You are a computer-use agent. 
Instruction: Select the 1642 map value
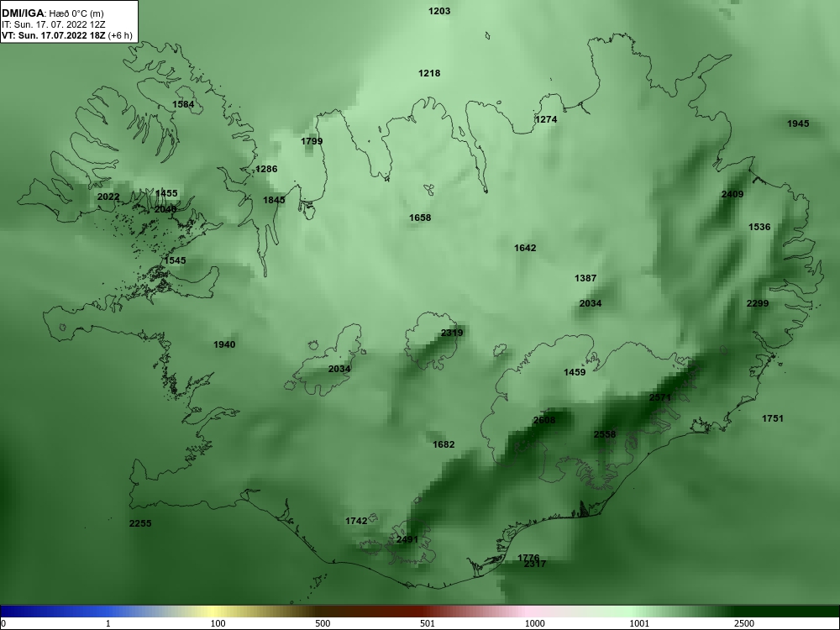525,248
